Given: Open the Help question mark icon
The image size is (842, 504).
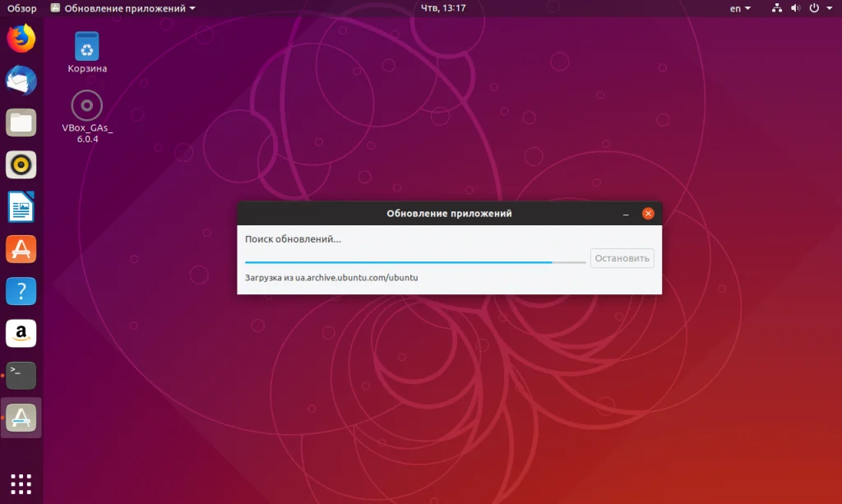Looking at the screenshot, I should (21, 291).
